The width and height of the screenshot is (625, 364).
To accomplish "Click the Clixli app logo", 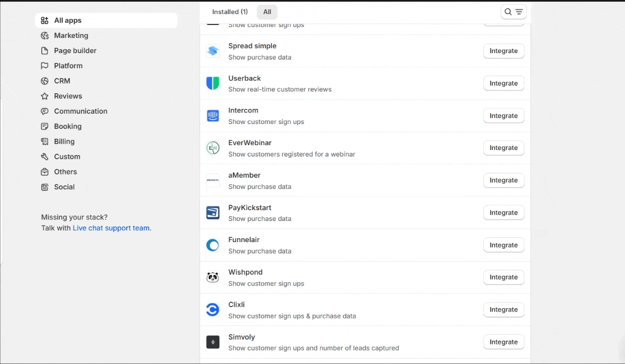I will [213, 309].
